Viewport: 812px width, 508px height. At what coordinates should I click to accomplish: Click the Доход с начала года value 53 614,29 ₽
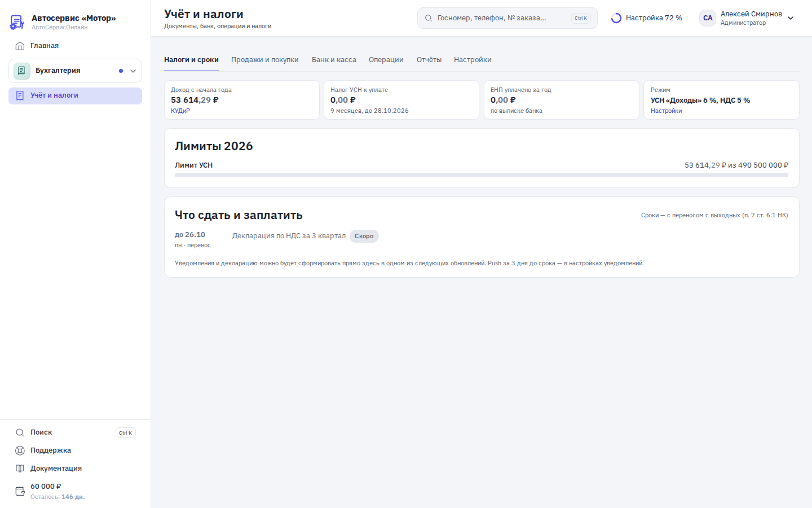point(195,100)
